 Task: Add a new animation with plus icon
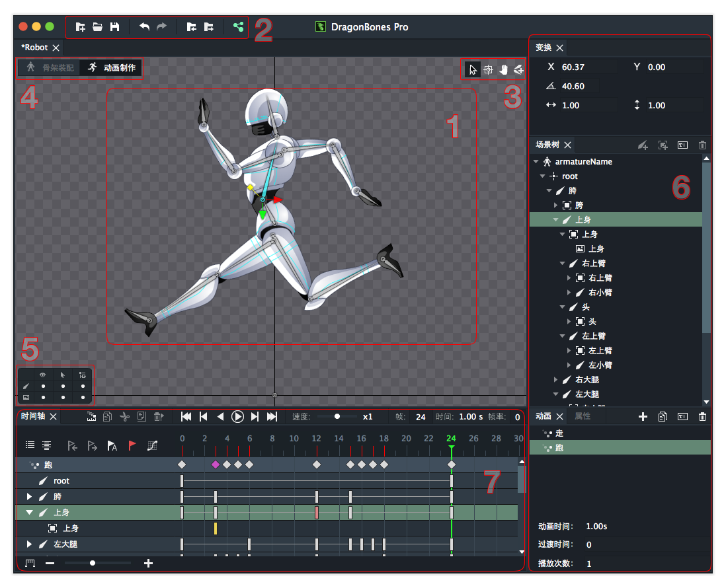coord(643,417)
